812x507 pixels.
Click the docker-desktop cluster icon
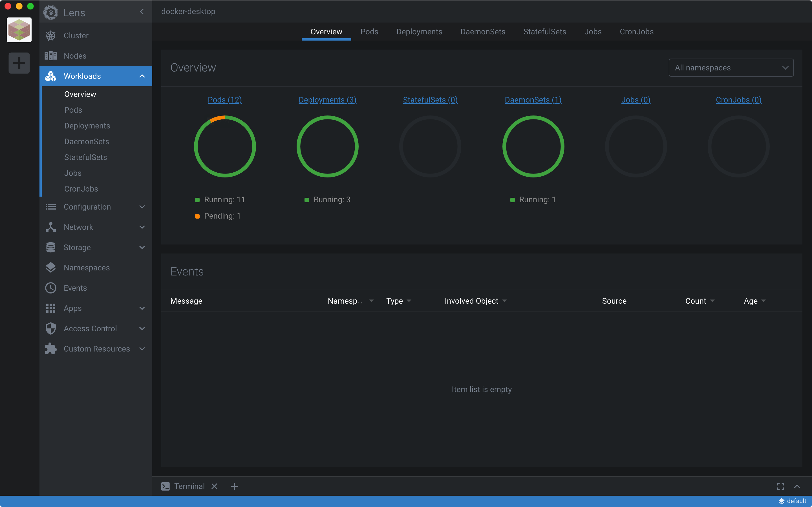(19, 30)
